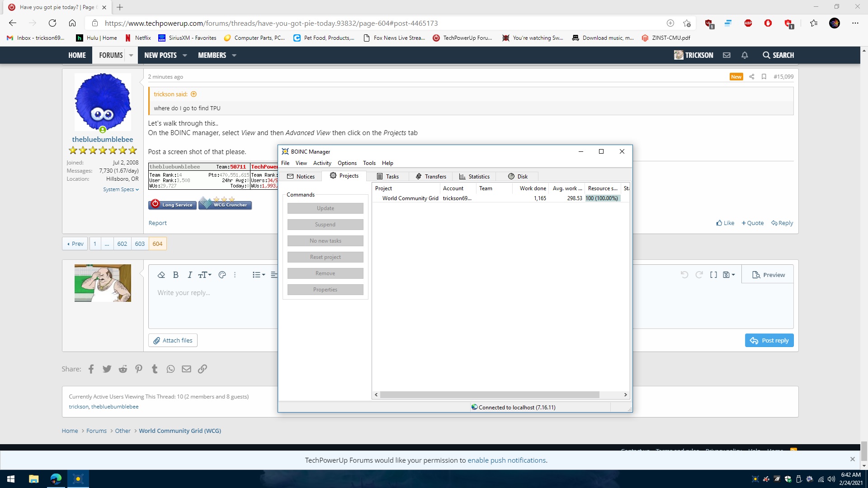This screenshot has height=488, width=868.
Task: Refresh the browser page
Action: click(x=52, y=23)
